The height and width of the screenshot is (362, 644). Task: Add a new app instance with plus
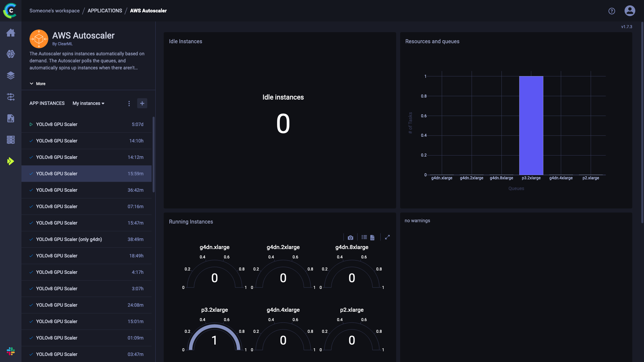[142, 103]
